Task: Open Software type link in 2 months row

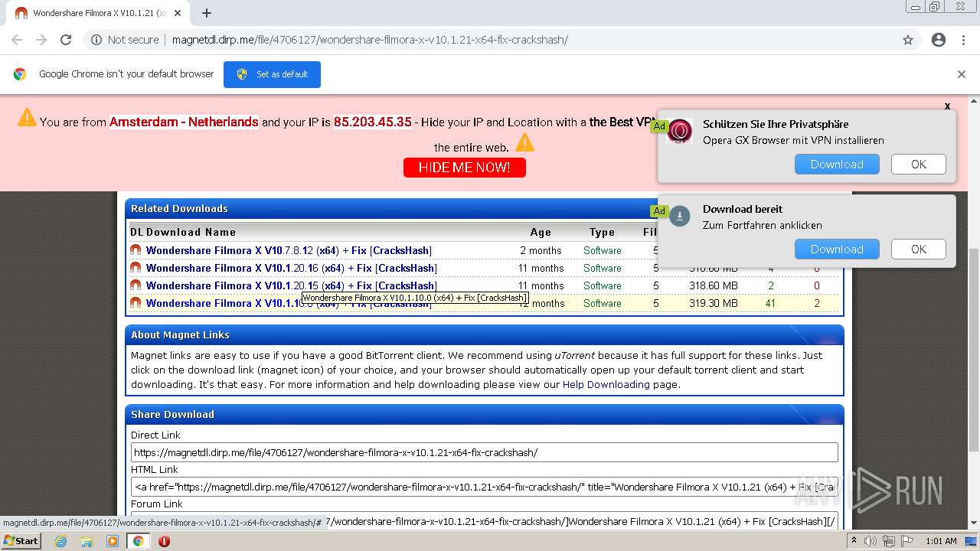Action: (x=603, y=250)
